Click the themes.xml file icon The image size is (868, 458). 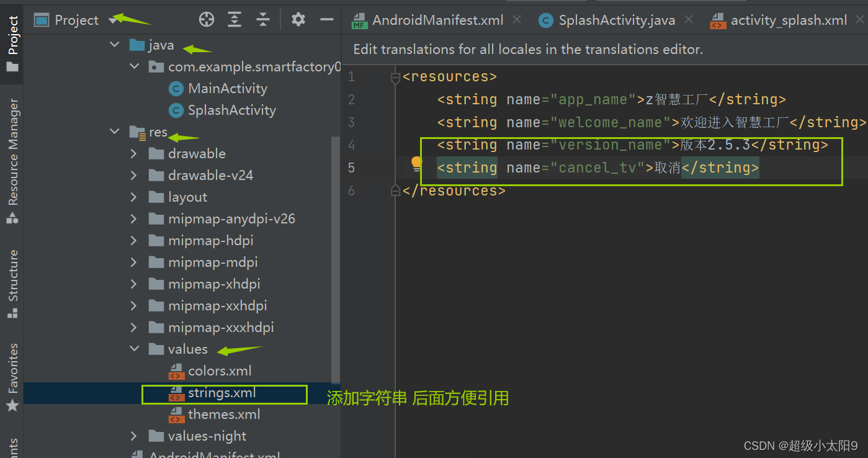tap(177, 415)
